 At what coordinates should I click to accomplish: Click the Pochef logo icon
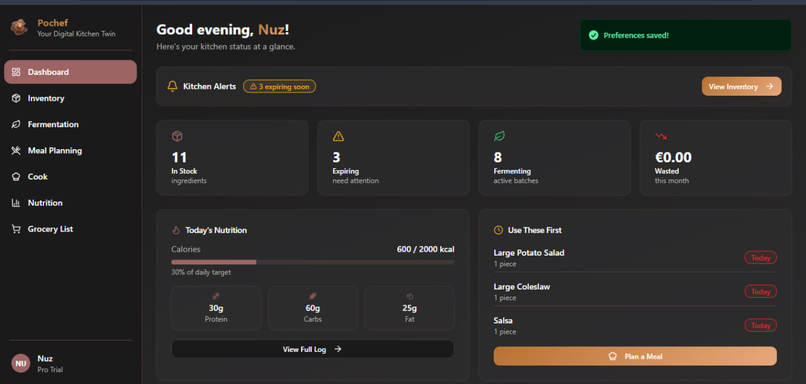(19, 27)
